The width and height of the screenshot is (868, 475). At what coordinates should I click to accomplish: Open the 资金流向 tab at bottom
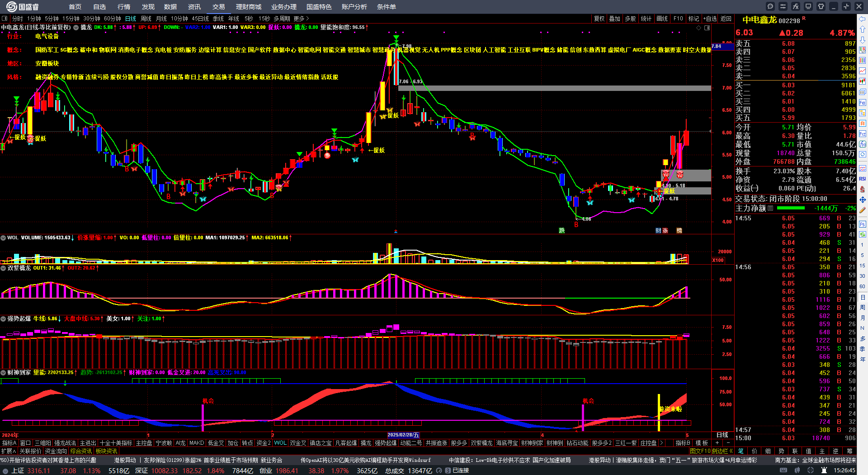point(56,451)
